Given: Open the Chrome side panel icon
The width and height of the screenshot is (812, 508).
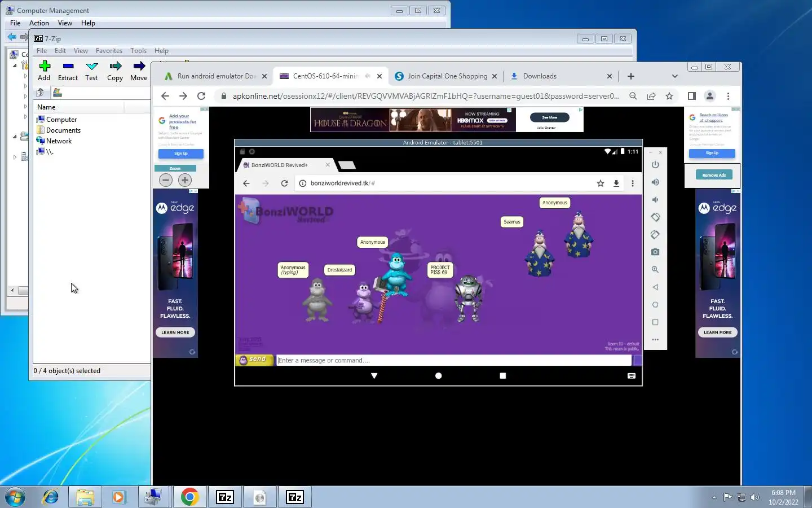Looking at the screenshot, I should (x=692, y=96).
